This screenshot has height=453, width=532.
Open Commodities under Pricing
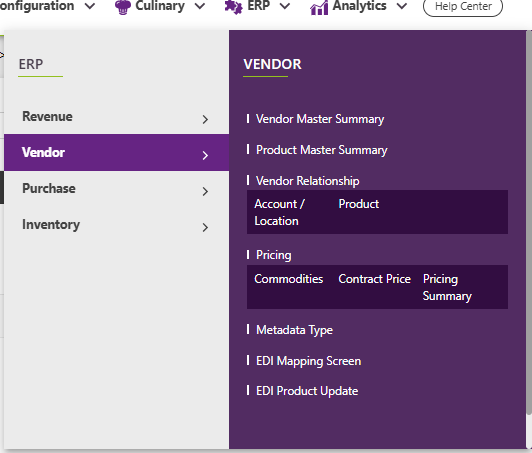pyautogui.click(x=289, y=279)
